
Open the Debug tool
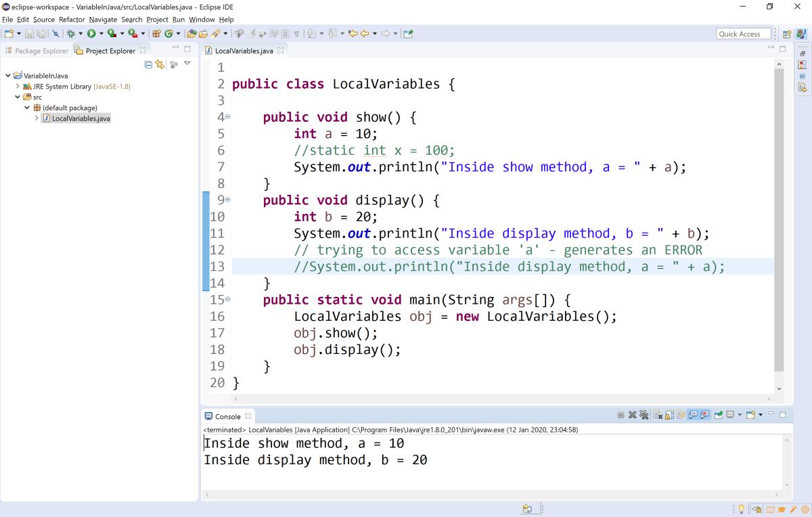point(71,32)
